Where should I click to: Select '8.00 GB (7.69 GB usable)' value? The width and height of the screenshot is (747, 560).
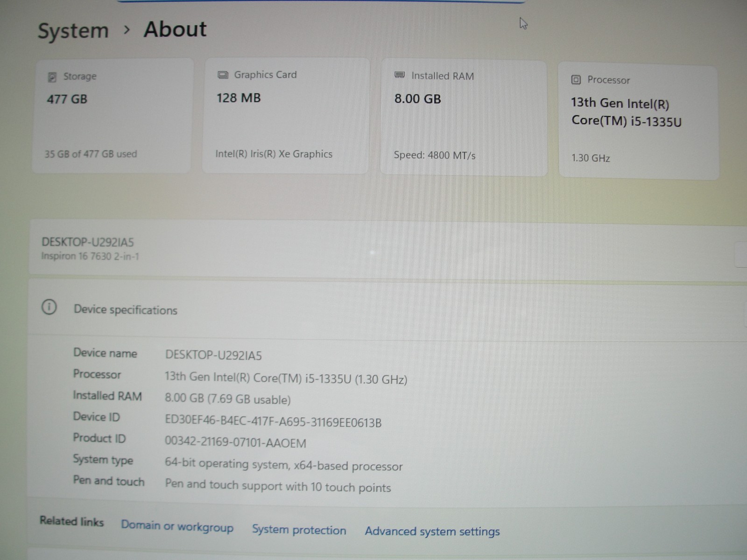tap(227, 399)
